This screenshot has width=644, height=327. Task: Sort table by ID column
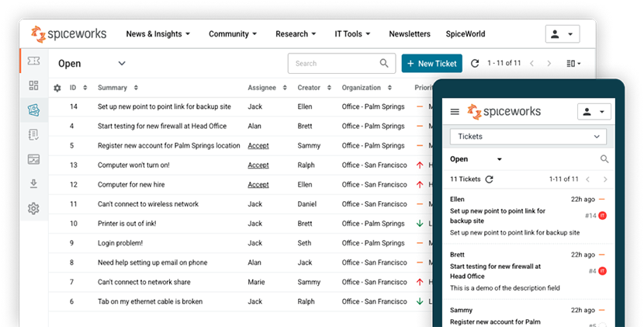pyautogui.click(x=85, y=88)
